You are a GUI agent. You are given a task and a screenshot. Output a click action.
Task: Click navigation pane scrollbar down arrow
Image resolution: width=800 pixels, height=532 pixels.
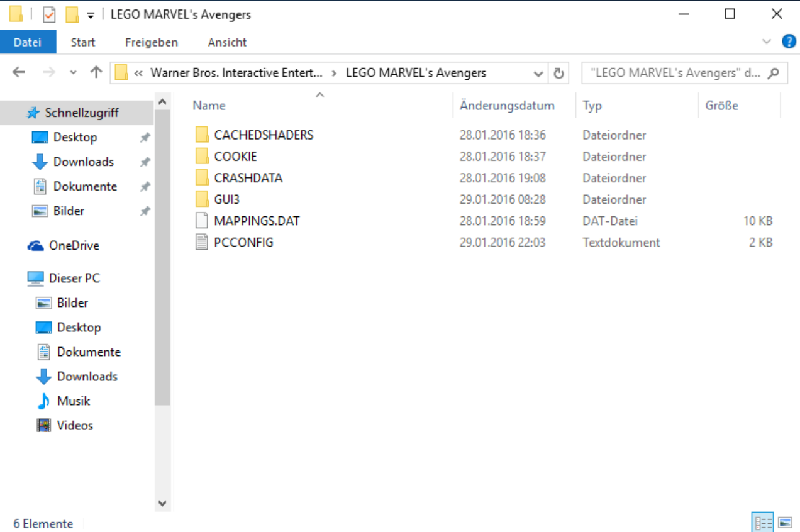162,503
